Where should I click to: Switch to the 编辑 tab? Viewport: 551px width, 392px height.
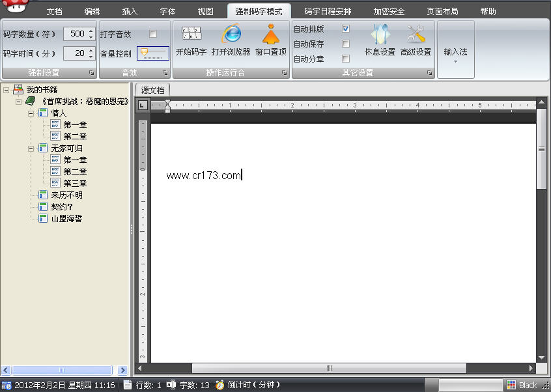tap(92, 11)
